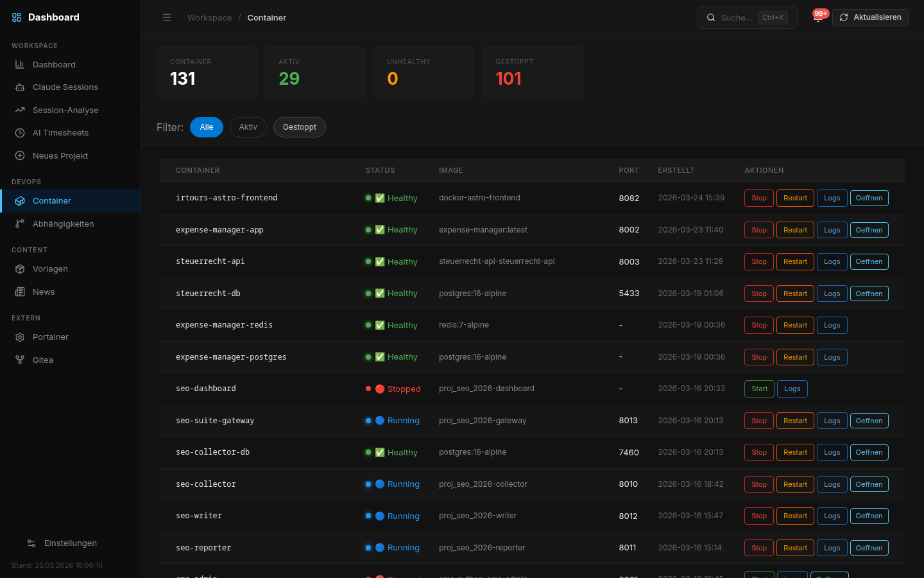924x578 pixels.
Task: Select the AI Timesheets clock icon
Action: (x=20, y=132)
